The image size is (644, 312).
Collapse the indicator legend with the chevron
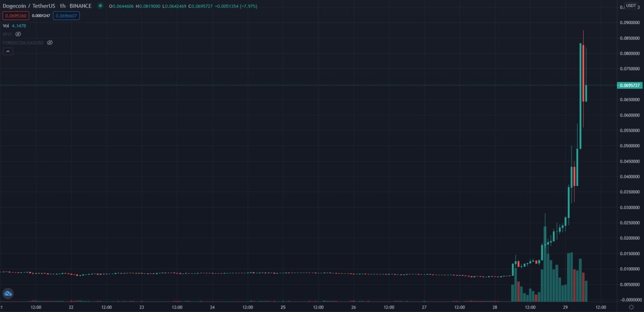point(8,51)
